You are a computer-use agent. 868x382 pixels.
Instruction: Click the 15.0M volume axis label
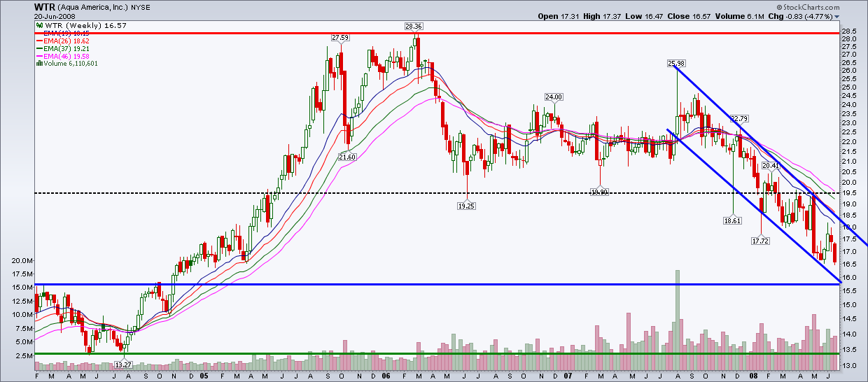tap(21, 287)
